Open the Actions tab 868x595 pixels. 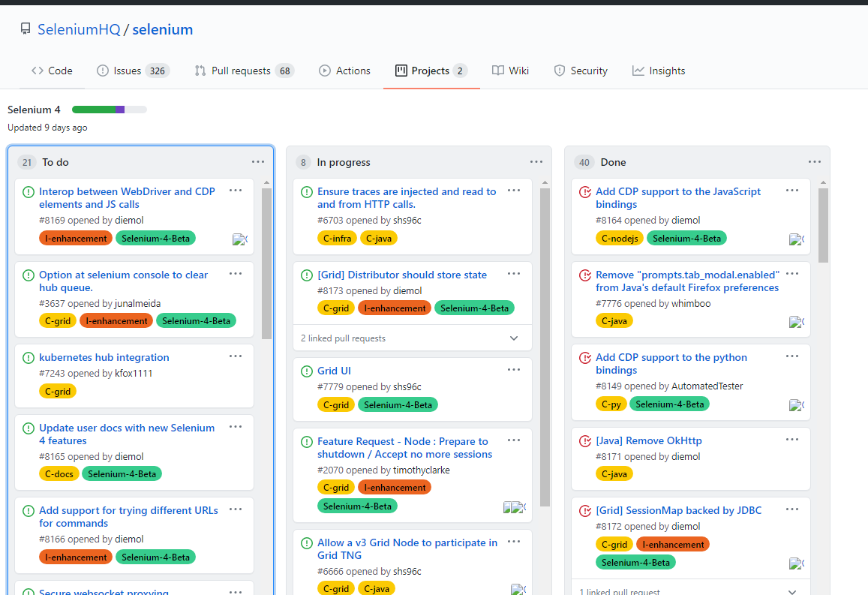coord(344,71)
